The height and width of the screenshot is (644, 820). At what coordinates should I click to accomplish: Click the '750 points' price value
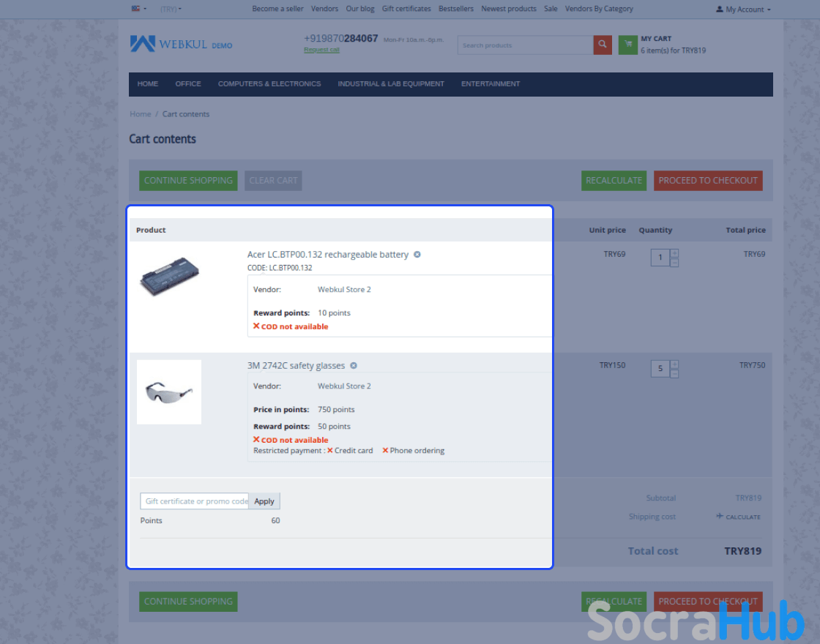[x=336, y=410]
